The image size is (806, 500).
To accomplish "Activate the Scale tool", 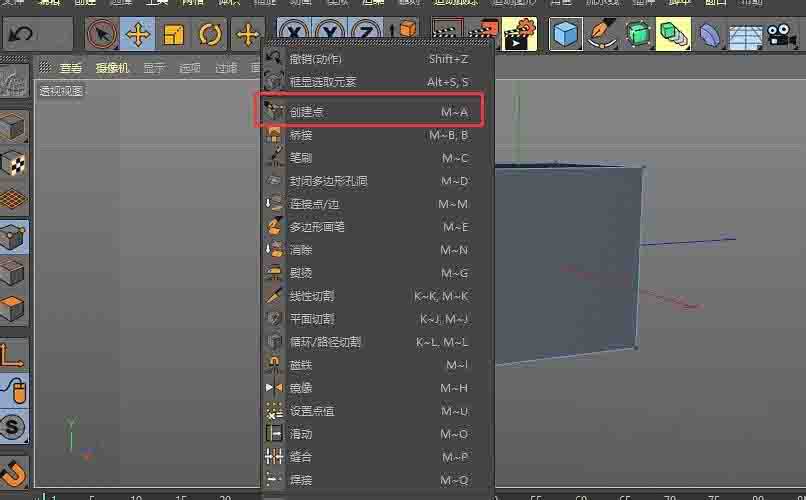I will pyautogui.click(x=174, y=34).
